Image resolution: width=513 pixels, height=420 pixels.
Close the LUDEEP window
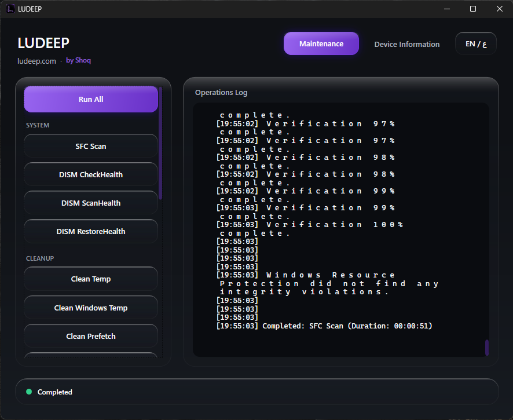499,9
